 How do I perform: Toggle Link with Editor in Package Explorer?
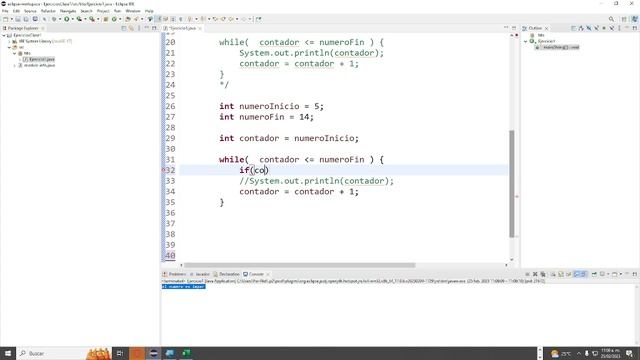coord(131,28)
